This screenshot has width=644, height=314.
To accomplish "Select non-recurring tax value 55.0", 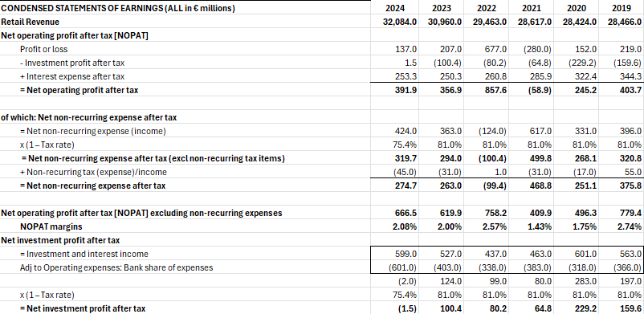I will [x=634, y=172].
